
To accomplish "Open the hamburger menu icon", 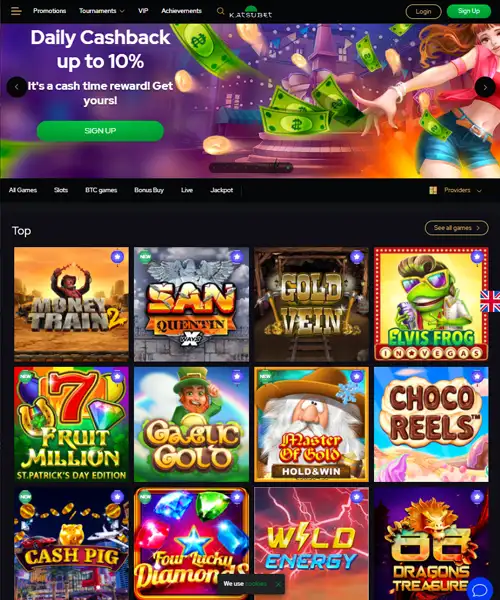I will (x=16, y=11).
